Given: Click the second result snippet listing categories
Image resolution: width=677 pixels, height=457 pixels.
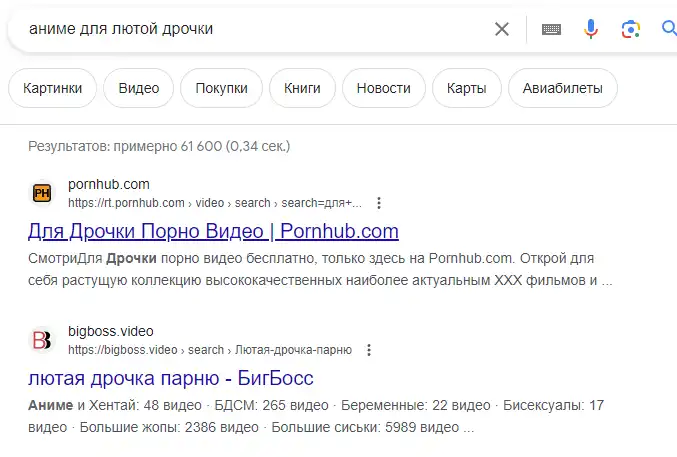Looking at the screenshot, I should (x=316, y=416).
